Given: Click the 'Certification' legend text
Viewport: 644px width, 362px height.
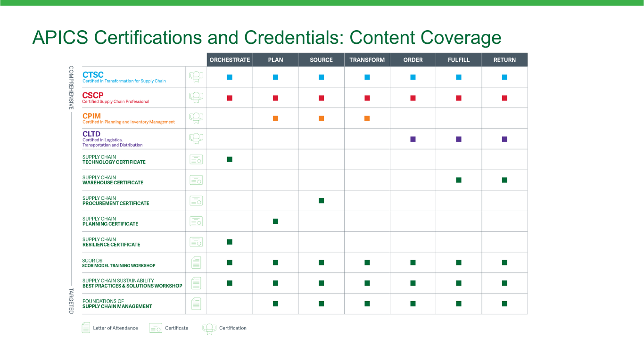Looking at the screenshot, I should click(233, 328).
